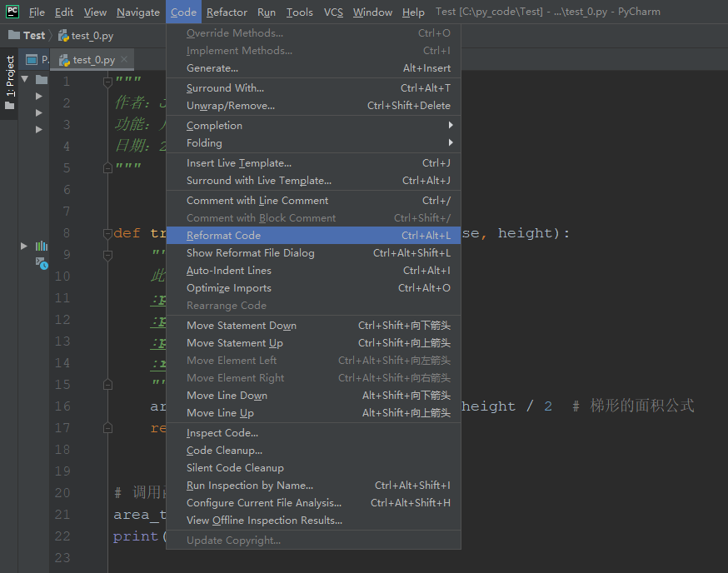The height and width of the screenshot is (573, 728).
Task: Open the Window menu
Action: point(372,12)
